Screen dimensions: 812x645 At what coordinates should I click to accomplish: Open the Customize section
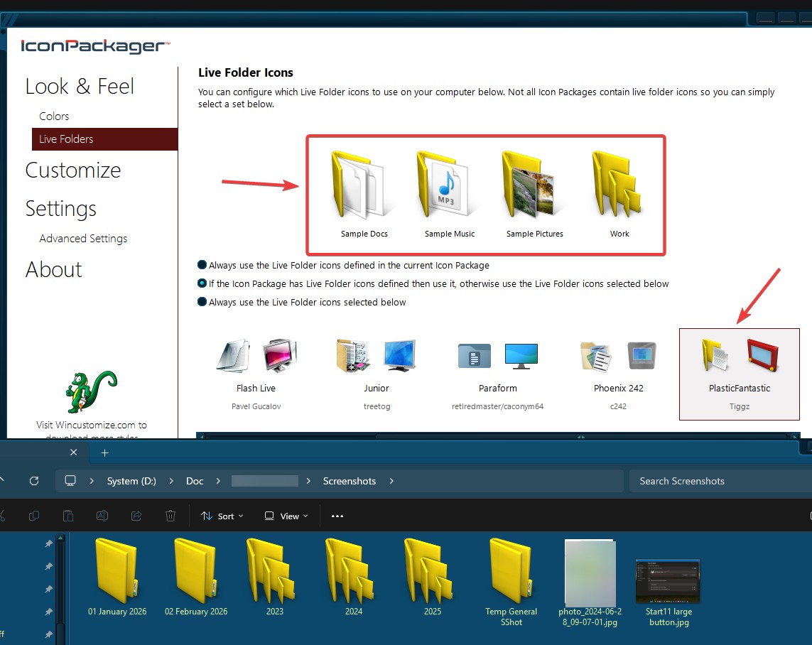tap(73, 170)
